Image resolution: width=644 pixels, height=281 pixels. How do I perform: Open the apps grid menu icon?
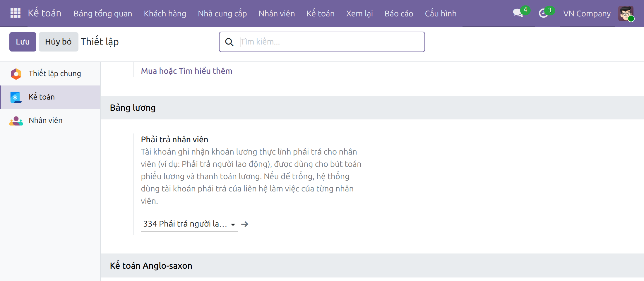tap(15, 13)
